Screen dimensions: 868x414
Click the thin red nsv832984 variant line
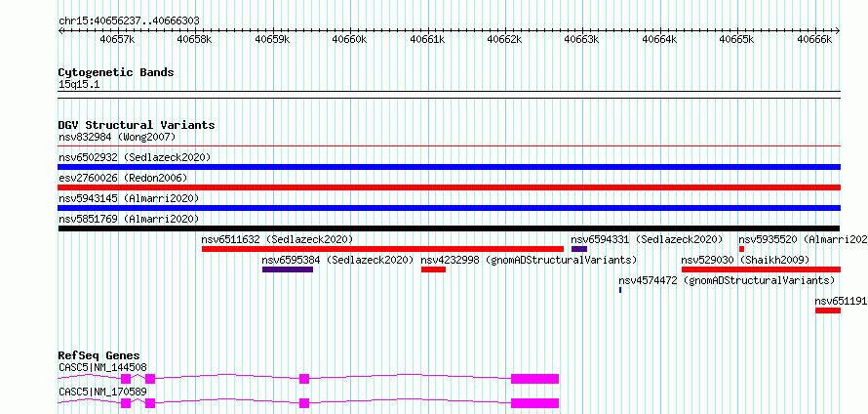tap(449, 145)
